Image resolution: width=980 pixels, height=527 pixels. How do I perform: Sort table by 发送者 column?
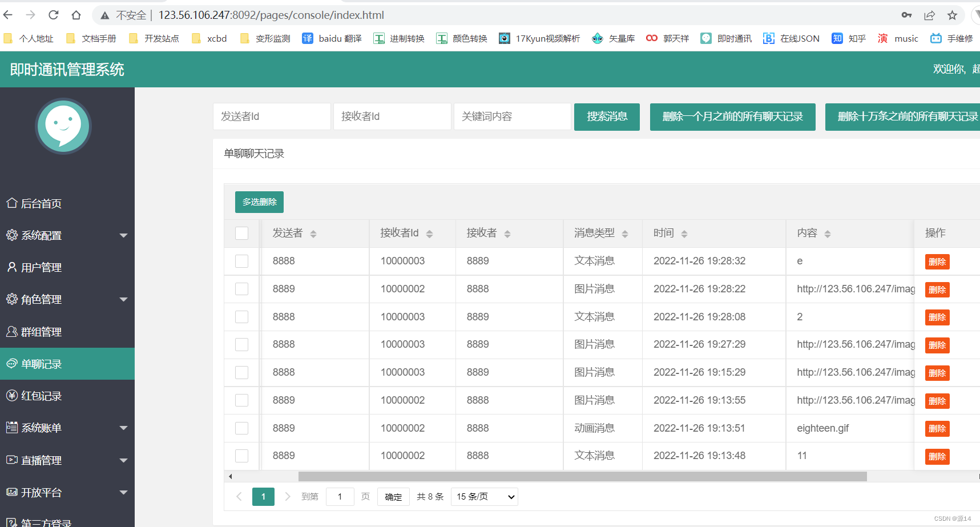tap(313, 234)
